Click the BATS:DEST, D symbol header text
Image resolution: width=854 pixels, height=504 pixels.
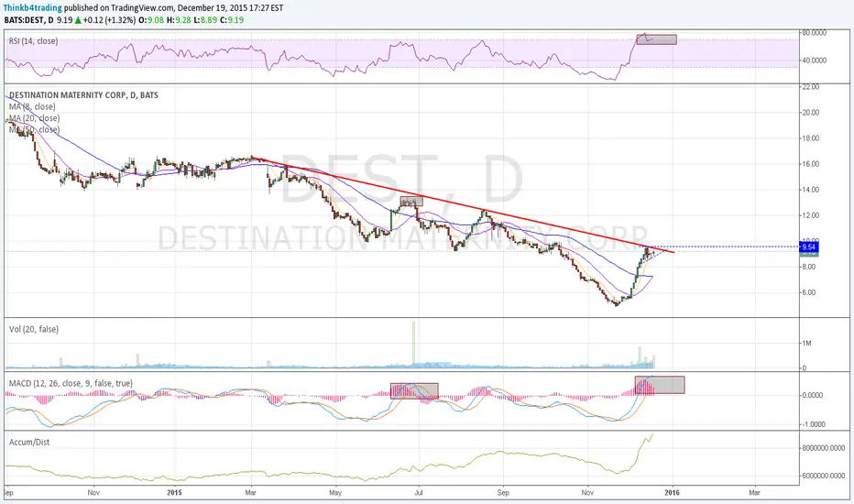29,20
